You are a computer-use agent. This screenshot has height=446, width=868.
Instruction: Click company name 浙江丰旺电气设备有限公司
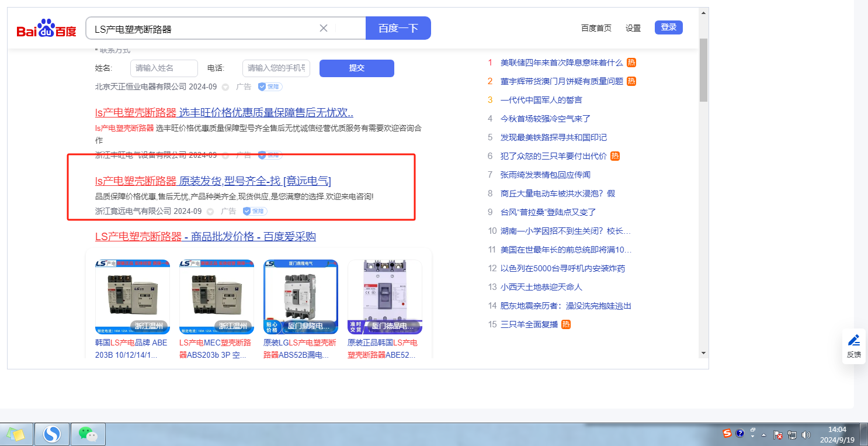(x=141, y=155)
